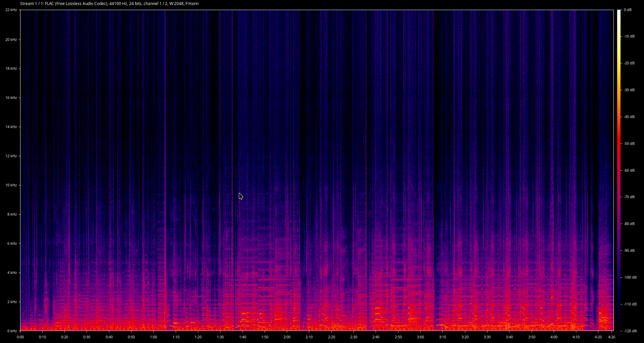Pick the 14 kHz axis label
The image size is (644, 343).
pos(11,127)
